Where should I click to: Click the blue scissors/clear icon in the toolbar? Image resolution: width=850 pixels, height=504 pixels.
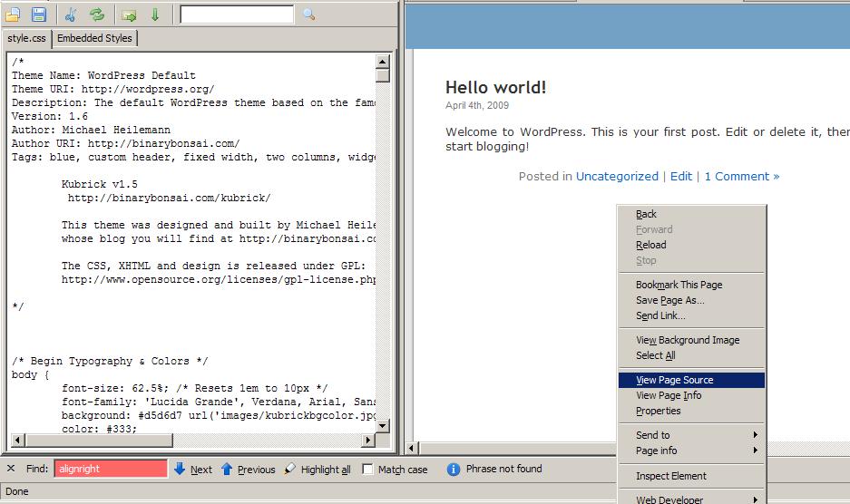click(x=71, y=15)
